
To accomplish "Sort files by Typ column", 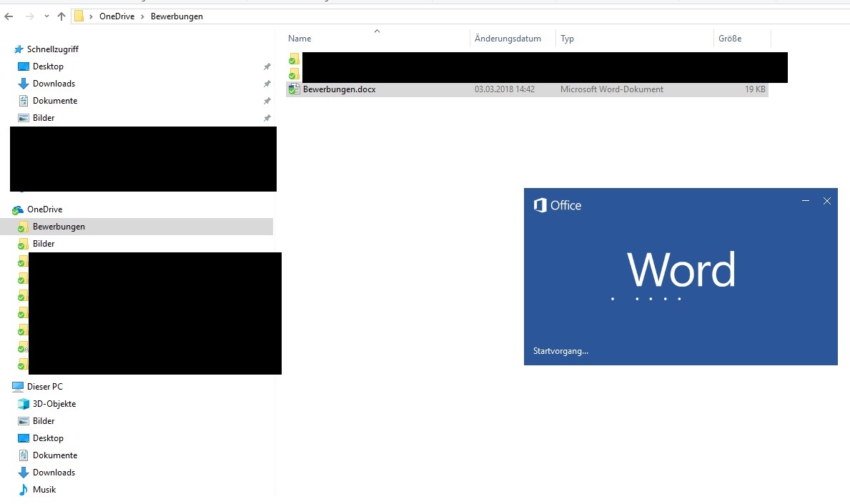I will point(567,39).
